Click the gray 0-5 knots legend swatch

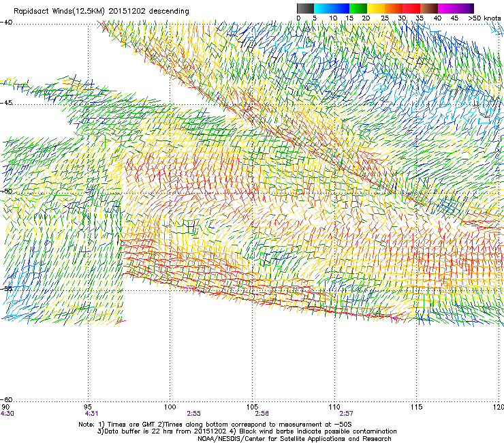305,8
